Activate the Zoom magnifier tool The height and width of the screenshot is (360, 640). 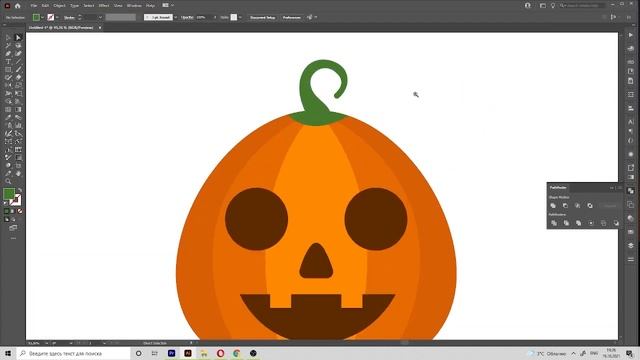click(8, 181)
